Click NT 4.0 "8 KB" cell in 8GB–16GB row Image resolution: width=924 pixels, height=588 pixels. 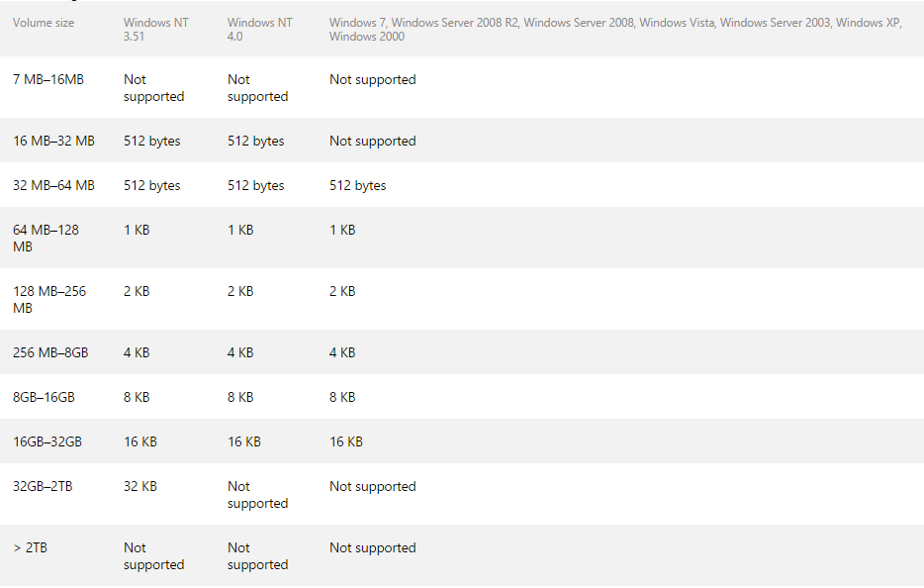pos(240,397)
